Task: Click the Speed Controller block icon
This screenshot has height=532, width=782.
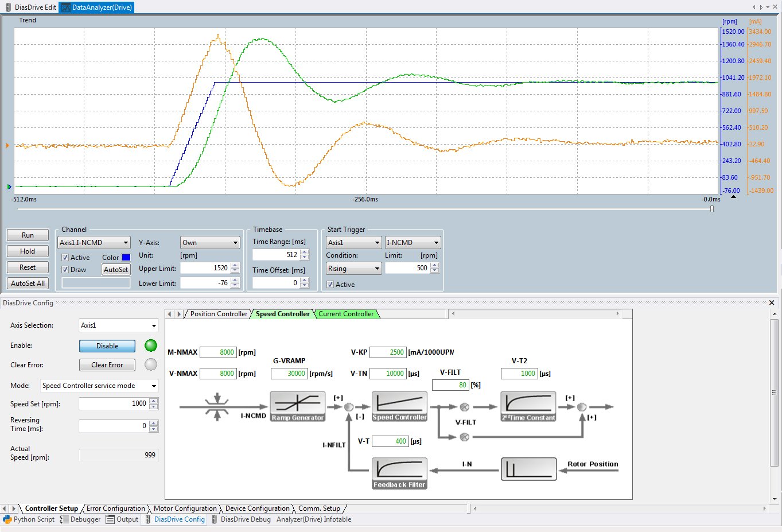Action: coord(399,407)
